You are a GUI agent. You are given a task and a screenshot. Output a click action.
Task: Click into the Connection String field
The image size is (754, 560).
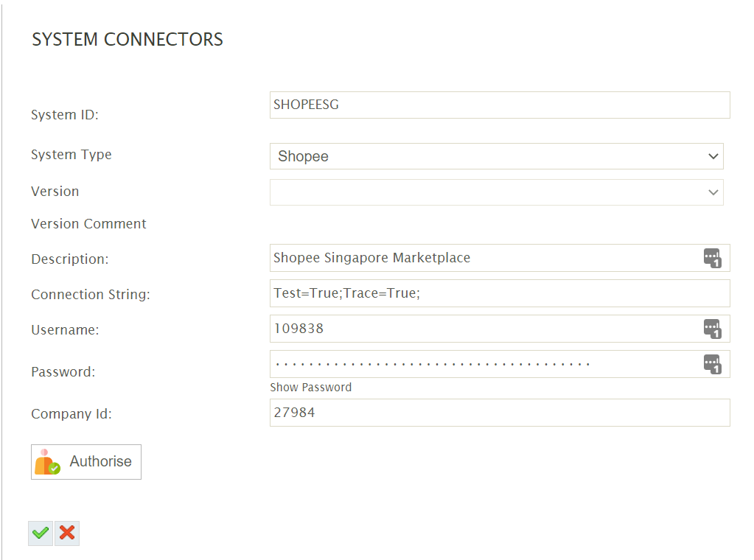tap(499, 293)
